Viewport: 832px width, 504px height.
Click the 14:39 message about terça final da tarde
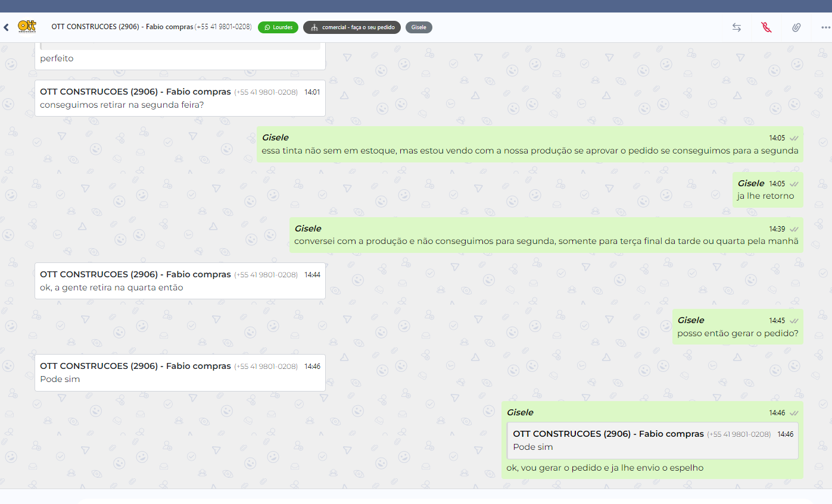546,242
